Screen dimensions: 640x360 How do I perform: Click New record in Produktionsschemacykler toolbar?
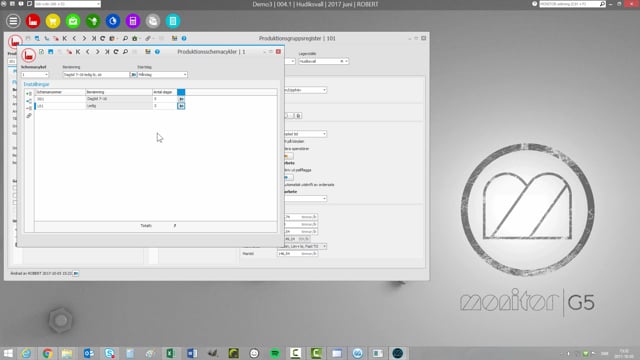pyautogui.click(x=41, y=52)
